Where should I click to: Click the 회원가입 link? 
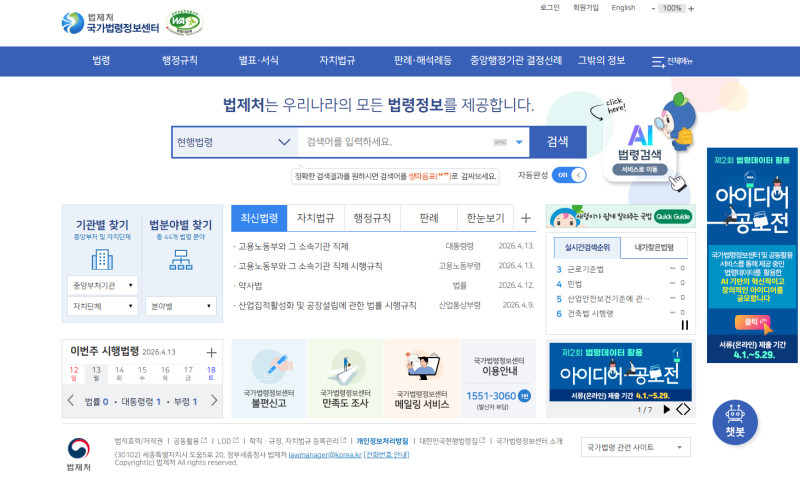586,8
